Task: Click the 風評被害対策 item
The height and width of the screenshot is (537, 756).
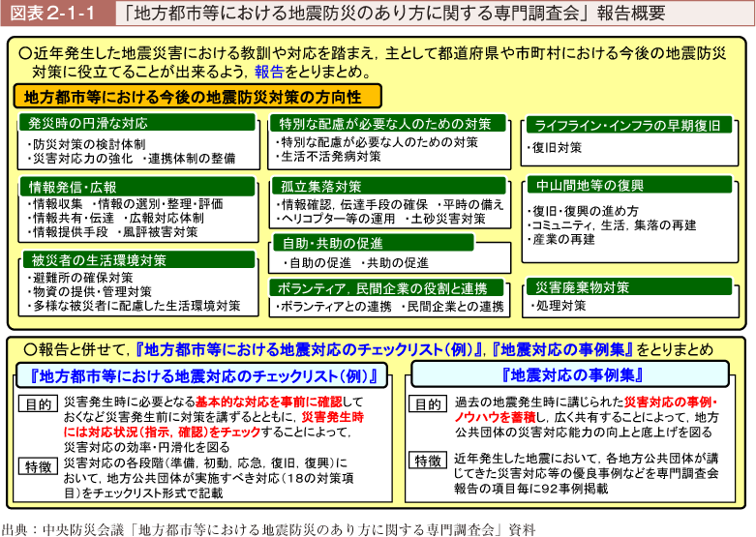Action: 158,232
